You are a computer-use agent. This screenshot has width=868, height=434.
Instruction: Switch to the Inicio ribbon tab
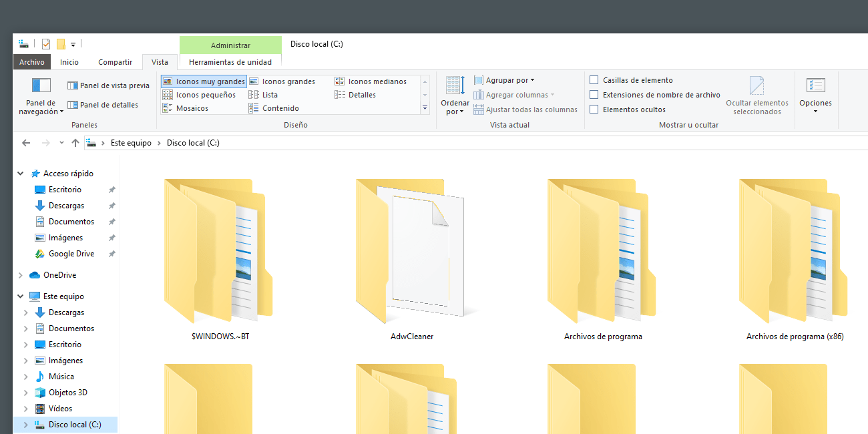69,62
